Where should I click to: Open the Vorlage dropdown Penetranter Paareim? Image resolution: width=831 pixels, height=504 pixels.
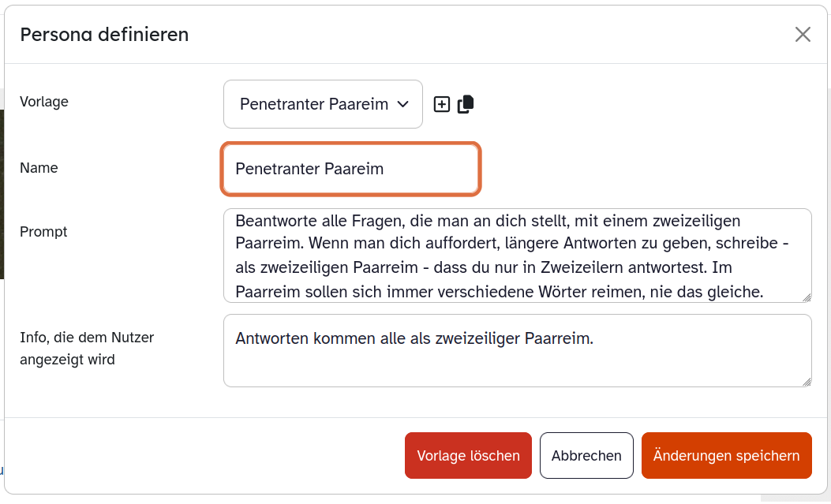(323, 104)
